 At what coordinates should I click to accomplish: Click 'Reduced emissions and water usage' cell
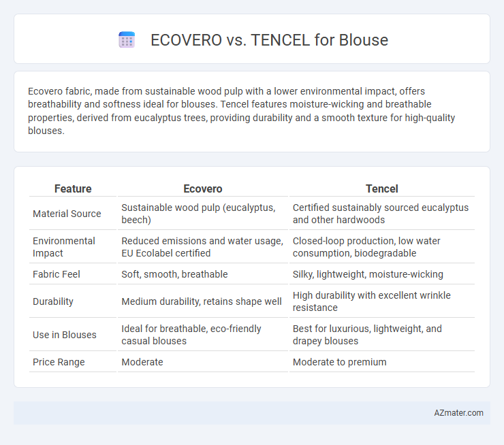(x=203, y=247)
